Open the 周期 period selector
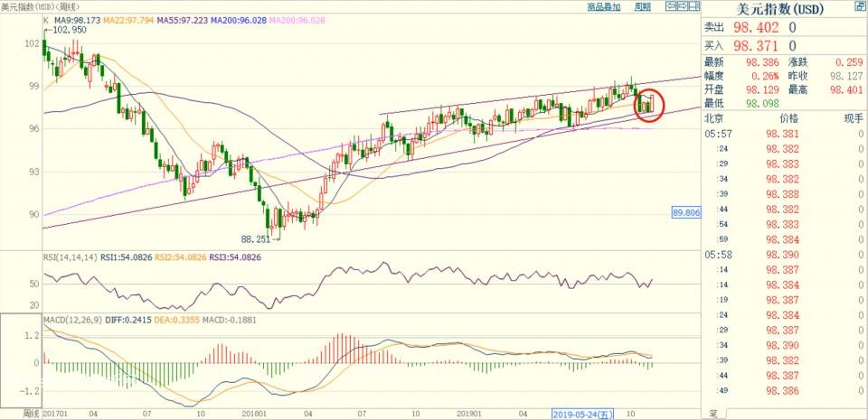Image resolution: width=868 pixels, height=420 pixels. [x=642, y=6]
